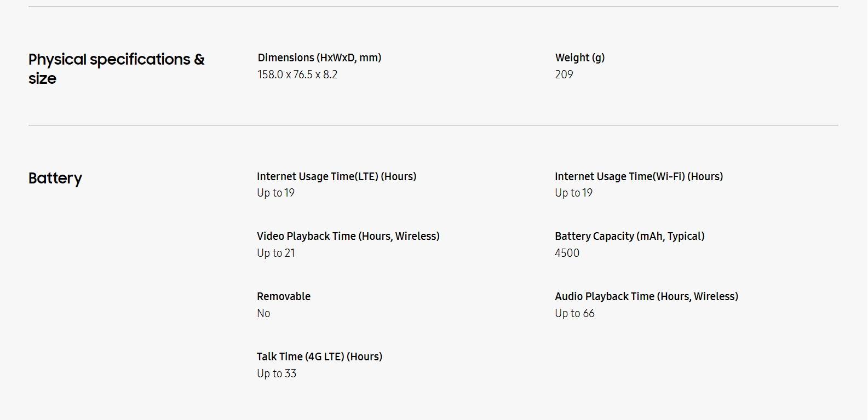The width and height of the screenshot is (868, 420).
Task: Select the 158.0 x 76.5 x 8.2 value
Action: pyautogui.click(x=297, y=74)
